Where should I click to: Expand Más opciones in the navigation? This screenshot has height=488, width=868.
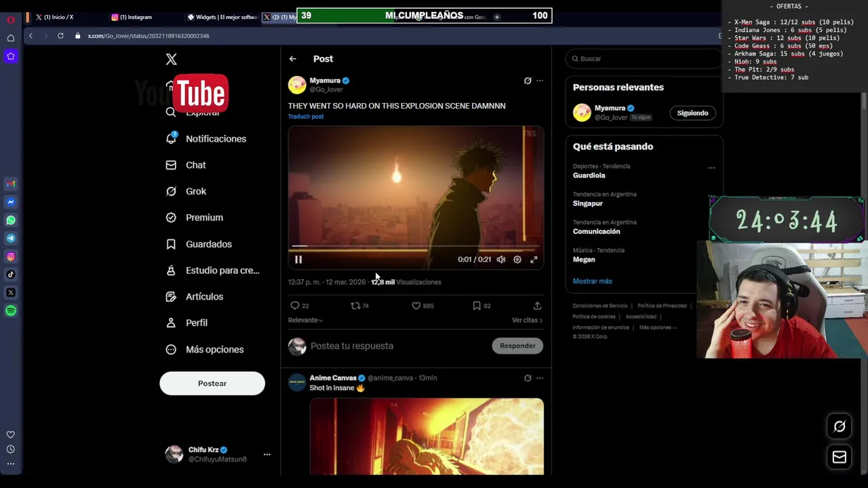pos(205,350)
